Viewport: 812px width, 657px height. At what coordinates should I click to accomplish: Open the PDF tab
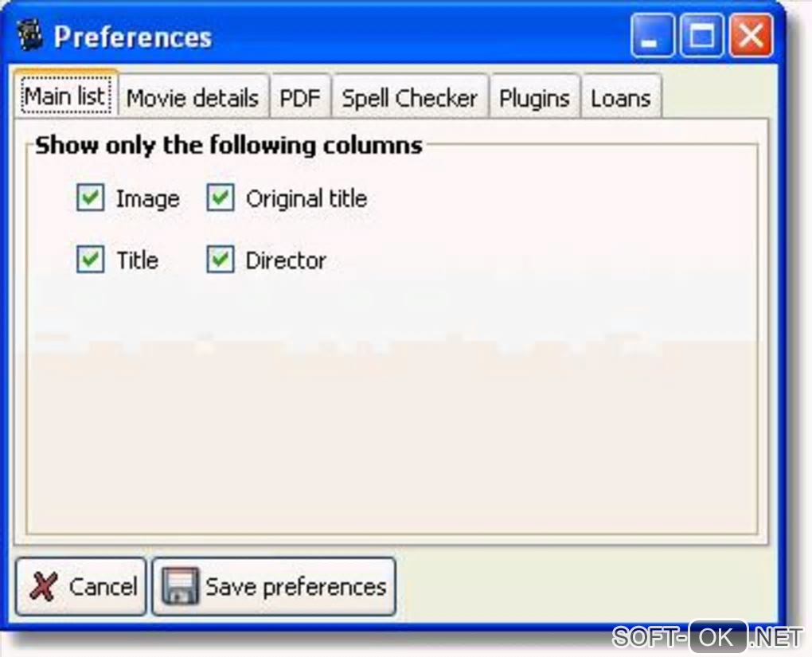[x=300, y=98]
